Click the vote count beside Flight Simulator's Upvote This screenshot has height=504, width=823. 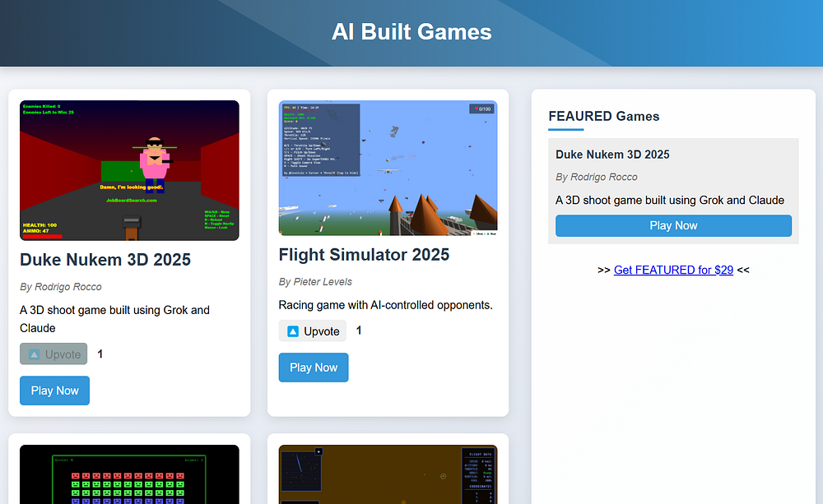click(x=359, y=331)
